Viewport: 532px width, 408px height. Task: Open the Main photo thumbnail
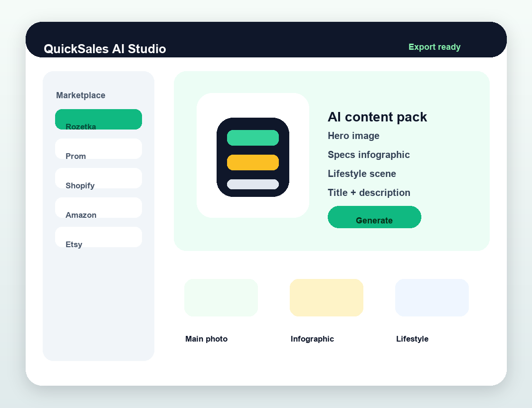click(x=221, y=297)
